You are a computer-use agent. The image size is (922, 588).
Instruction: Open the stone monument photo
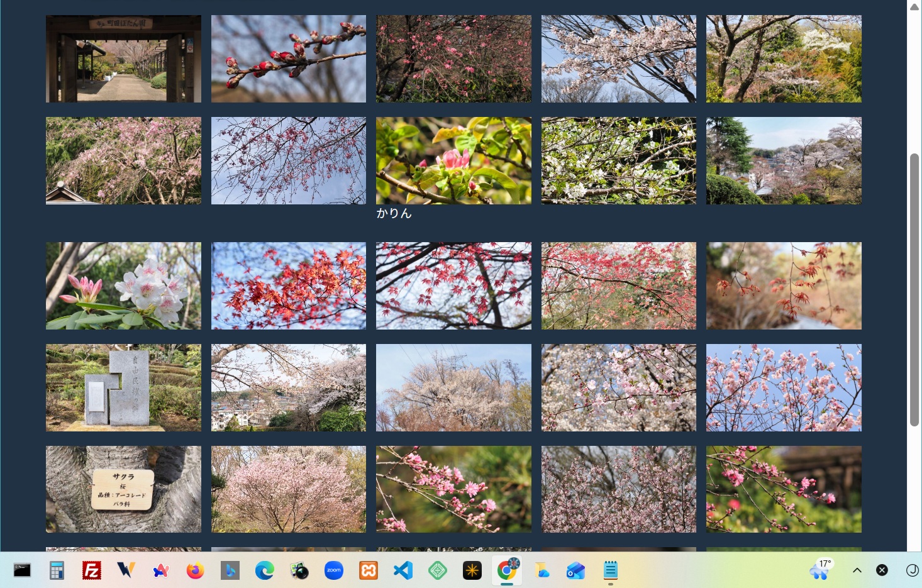tap(123, 387)
